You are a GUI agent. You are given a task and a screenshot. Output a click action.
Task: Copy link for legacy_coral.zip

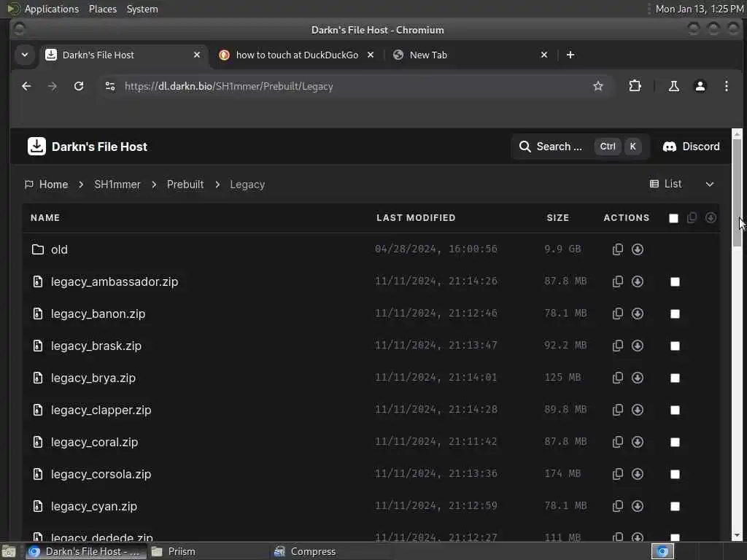coord(617,442)
